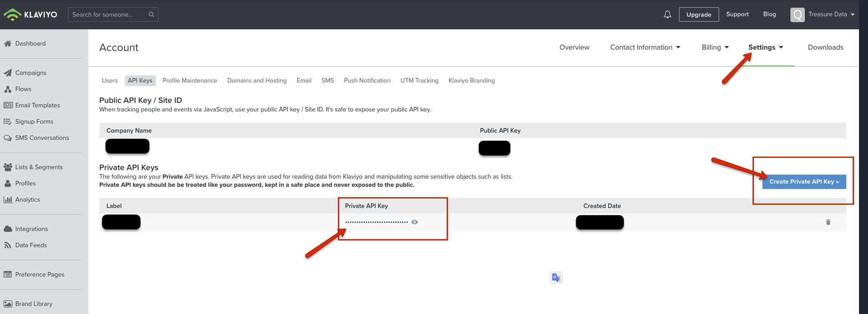Image resolution: width=868 pixels, height=314 pixels.
Task: Focus the Search for someone field
Action: pos(108,14)
